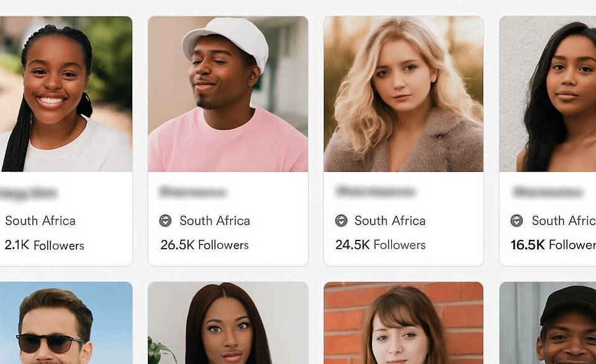
Task: Select the blonde woman's profile photo
Action: coord(403,94)
